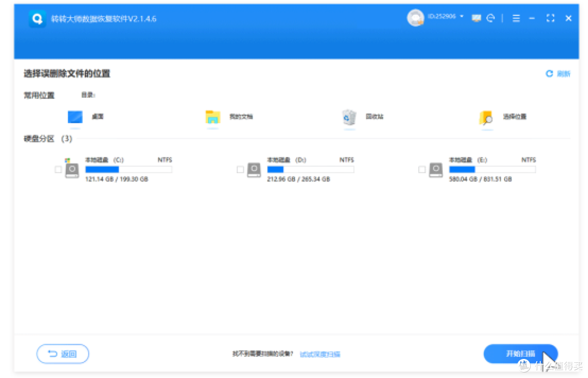Image resolution: width=588 pixels, height=378 pixels.
Task: Click the refresh icon
Action: point(549,74)
